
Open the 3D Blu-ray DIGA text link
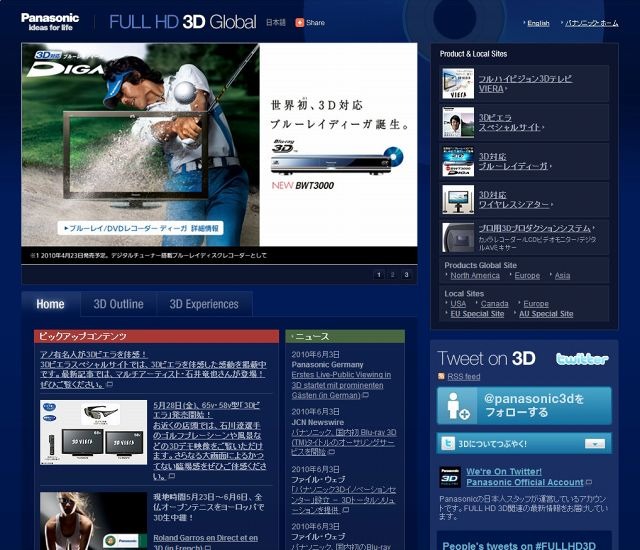513,162
